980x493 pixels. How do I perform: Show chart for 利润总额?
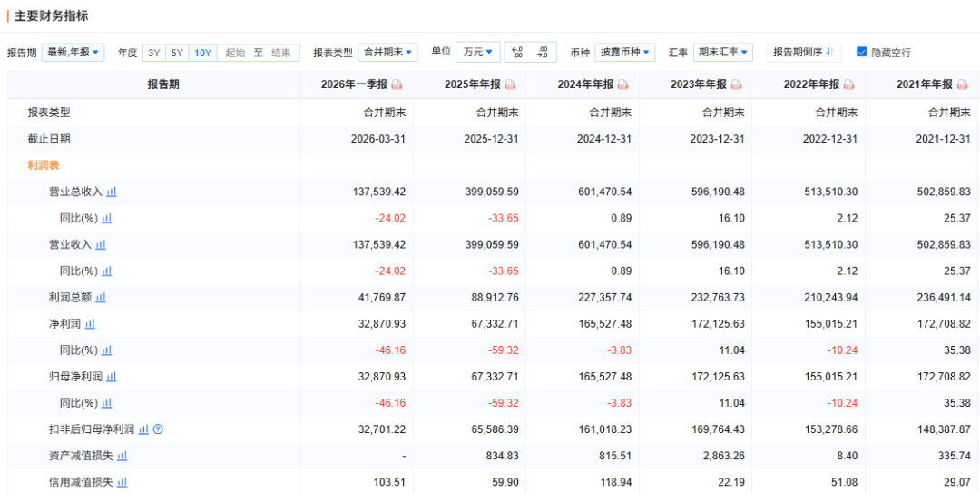pyautogui.click(x=101, y=298)
